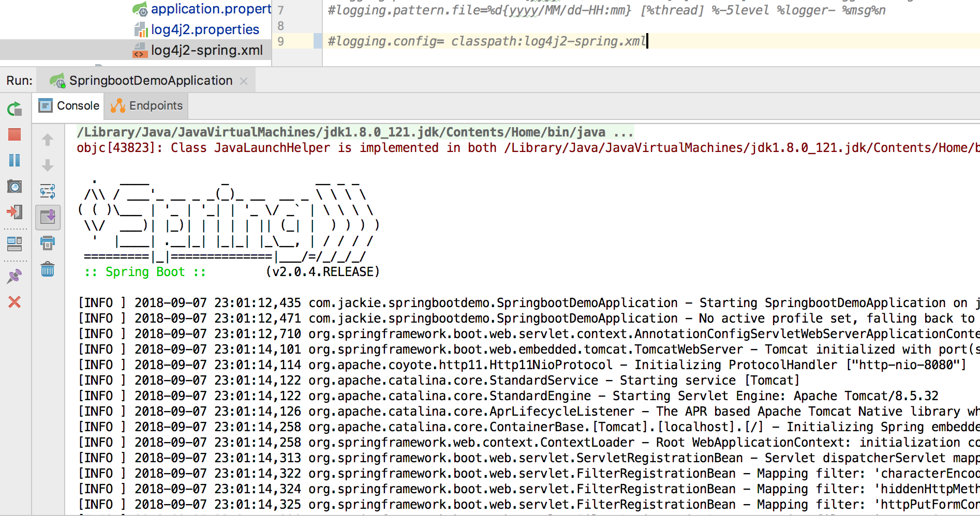Click the Http11NioProtocol Initializing ProtocolHandler line

coord(522,365)
